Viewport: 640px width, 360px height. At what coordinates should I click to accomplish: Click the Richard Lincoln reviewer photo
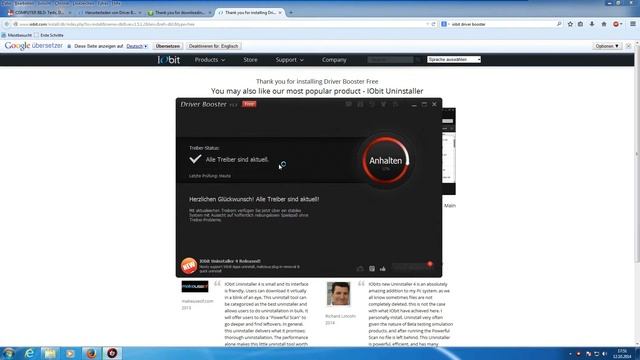point(338,293)
